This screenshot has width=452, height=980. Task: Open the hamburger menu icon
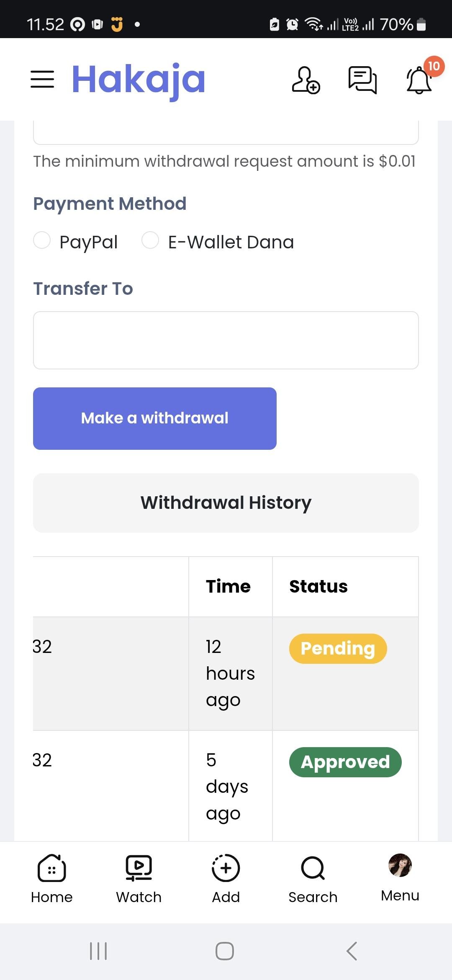42,79
